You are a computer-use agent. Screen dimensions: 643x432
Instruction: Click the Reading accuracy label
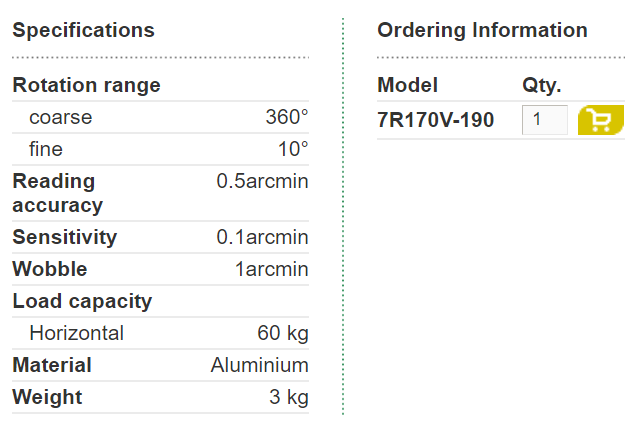(x=57, y=193)
